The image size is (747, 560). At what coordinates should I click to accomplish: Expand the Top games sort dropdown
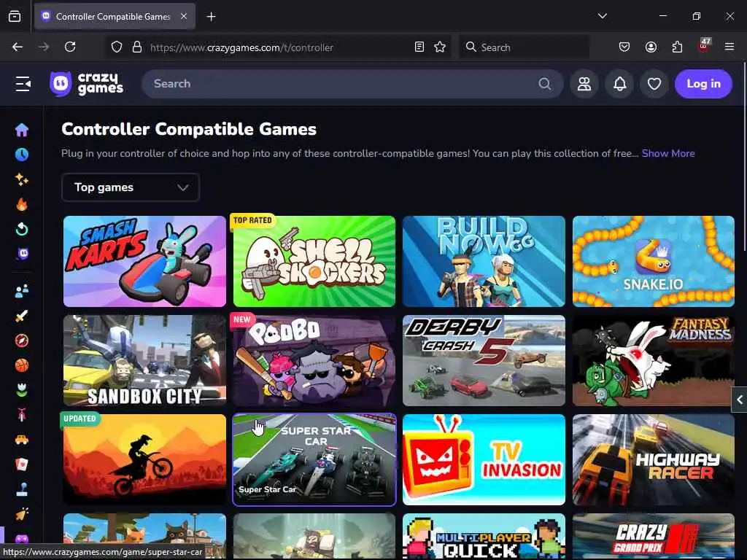click(x=131, y=187)
